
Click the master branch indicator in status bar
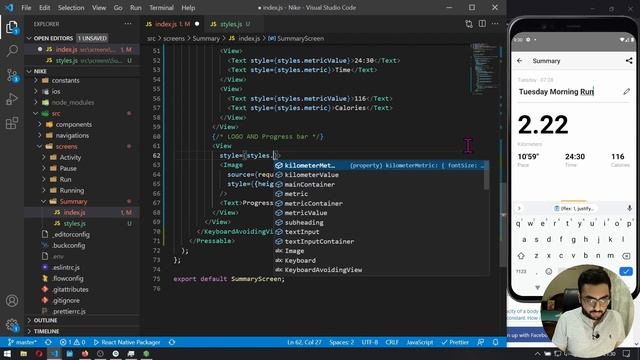click(x=22, y=342)
